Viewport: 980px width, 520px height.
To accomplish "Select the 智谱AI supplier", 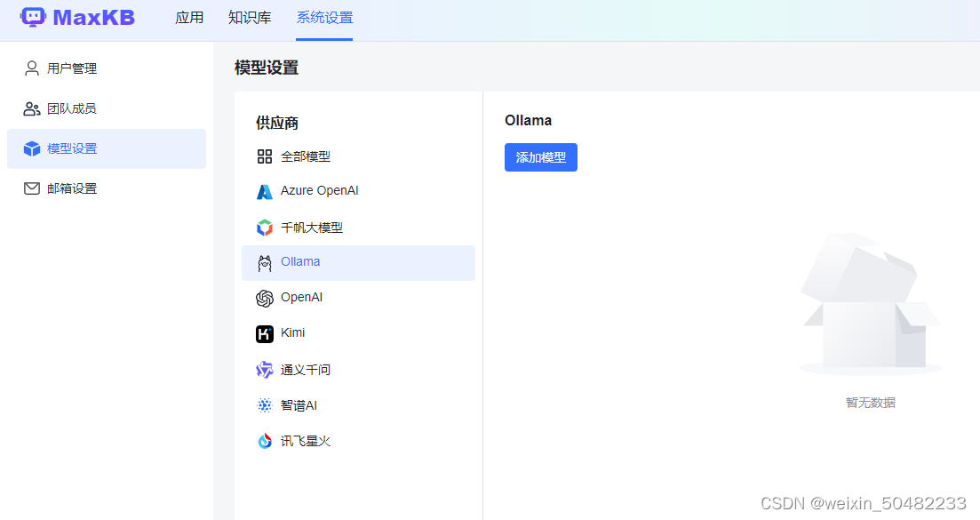I will (x=358, y=405).
